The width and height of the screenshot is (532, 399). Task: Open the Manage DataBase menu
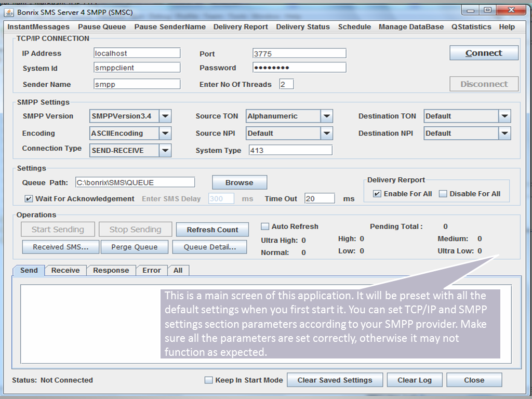click(411, 27)
